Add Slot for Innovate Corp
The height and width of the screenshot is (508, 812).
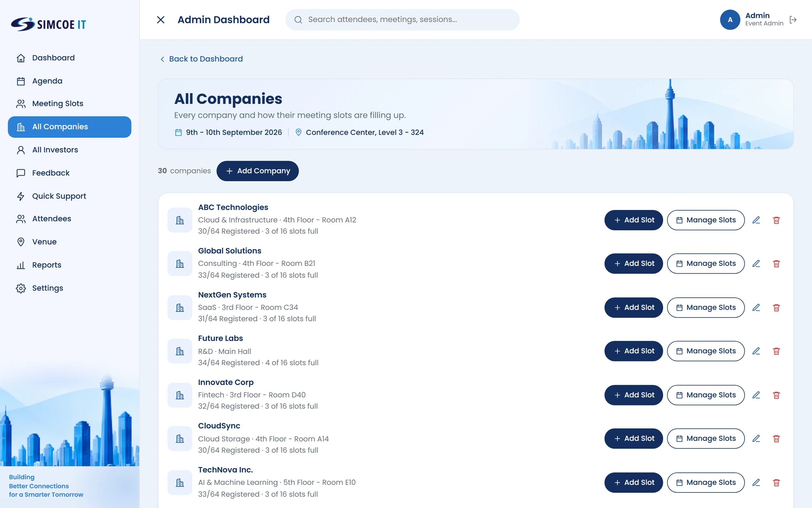(633, 395)
